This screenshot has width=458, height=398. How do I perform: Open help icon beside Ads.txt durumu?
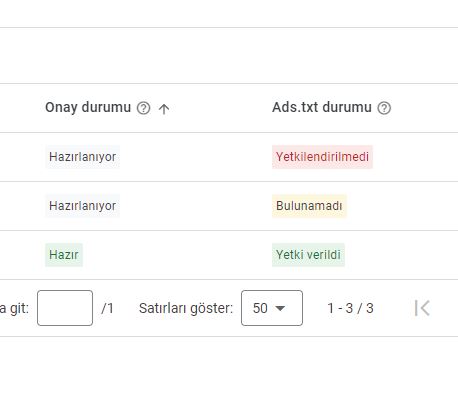(384, 108)
